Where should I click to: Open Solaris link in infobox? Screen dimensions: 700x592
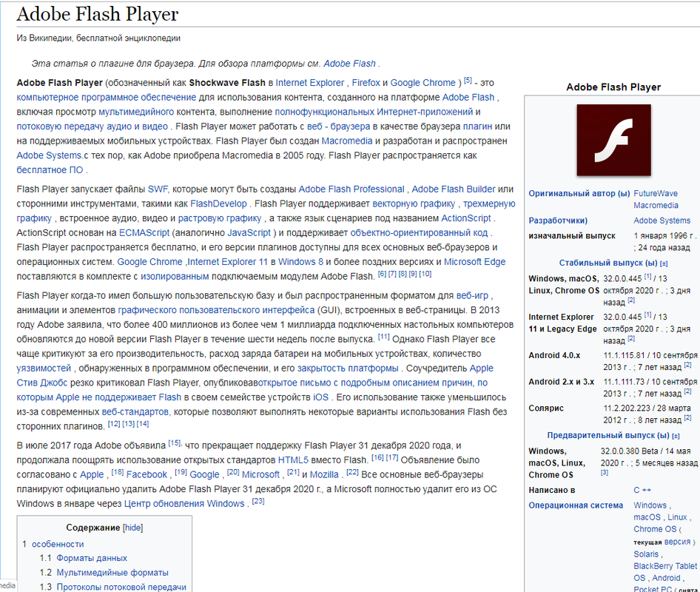click(646, 554)
